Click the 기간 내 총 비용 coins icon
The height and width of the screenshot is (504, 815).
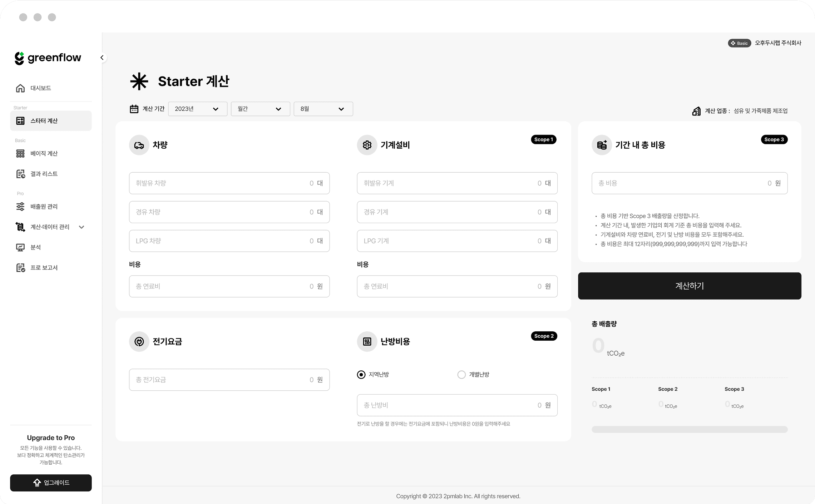602,145
